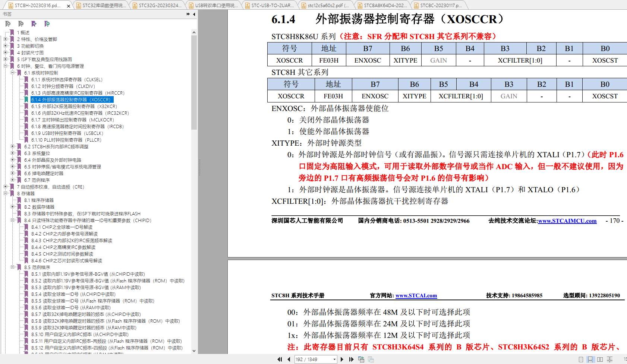627x364 pixels.
Task: Switch to the STC8A8K64D4 tab
Action: click(382, 5)
